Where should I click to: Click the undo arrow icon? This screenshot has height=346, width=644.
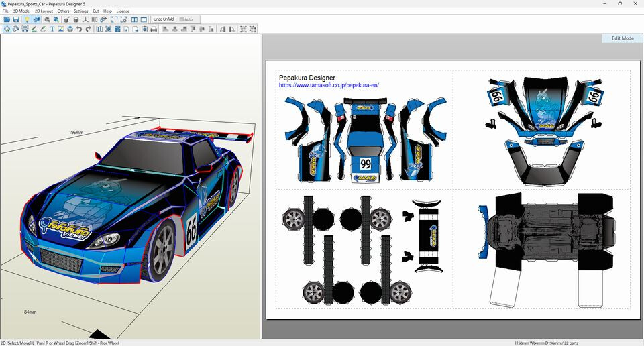click(x=79, y=30)
